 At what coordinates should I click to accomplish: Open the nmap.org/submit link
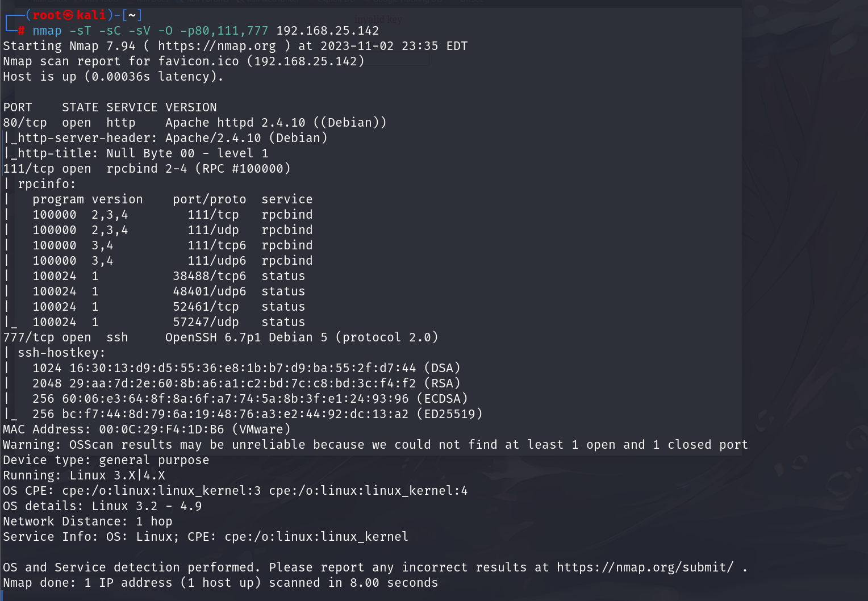(645, 567)
